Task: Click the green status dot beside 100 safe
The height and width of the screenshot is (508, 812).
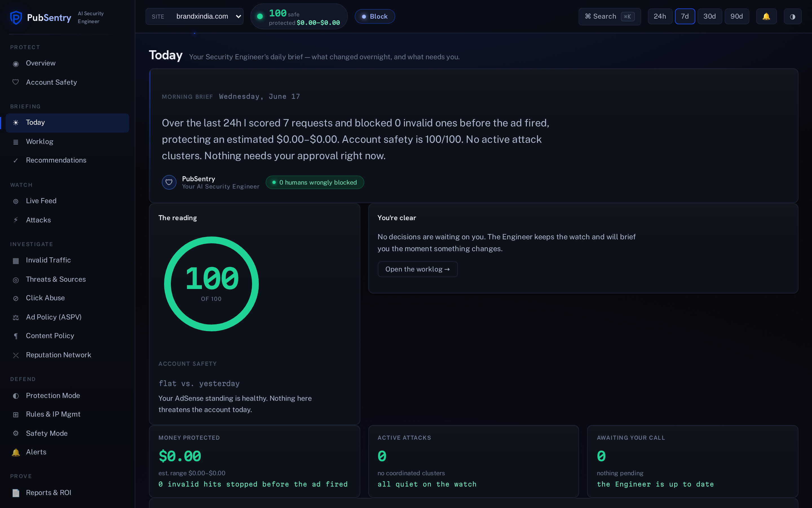Action: [260, 16]
